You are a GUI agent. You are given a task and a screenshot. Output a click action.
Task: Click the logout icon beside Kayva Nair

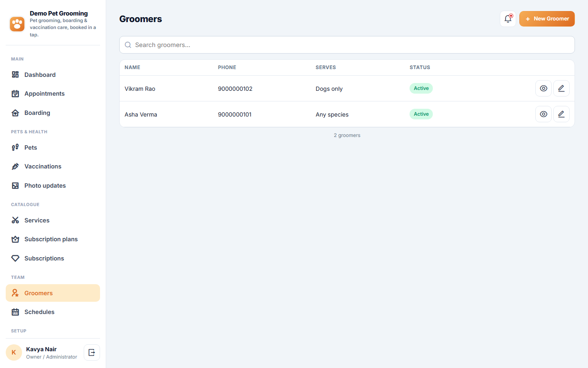[x=92, y=352]
